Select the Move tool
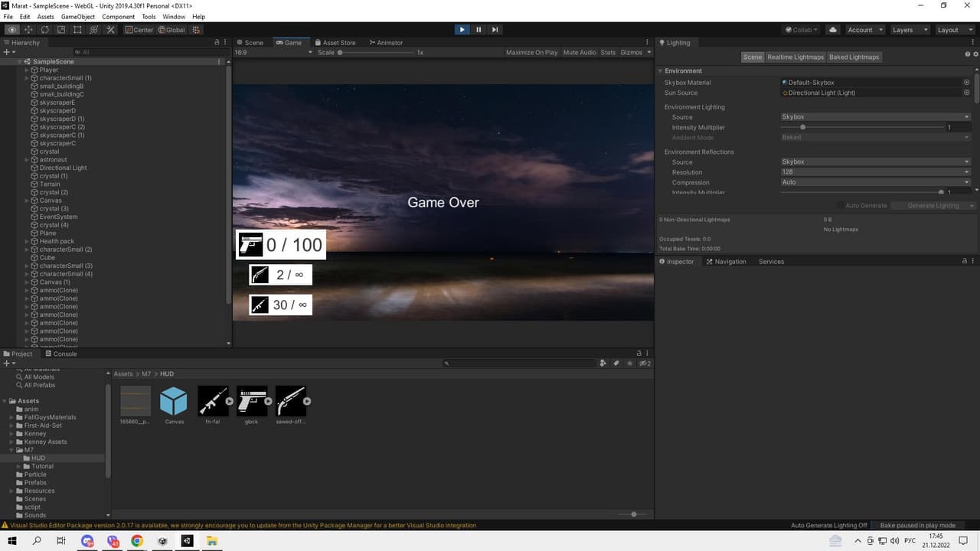980x551 pixels. 28,30
